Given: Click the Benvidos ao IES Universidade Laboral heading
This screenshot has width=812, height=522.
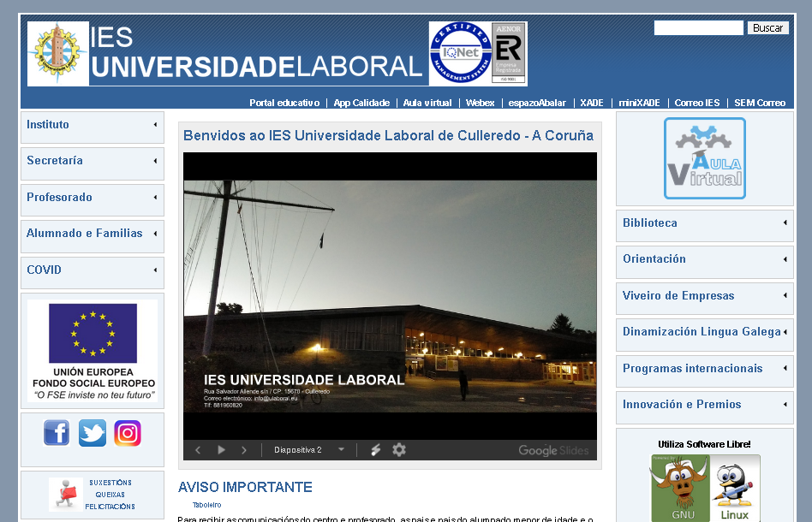Looking at the screenshot, I should [x=388, y=135].
